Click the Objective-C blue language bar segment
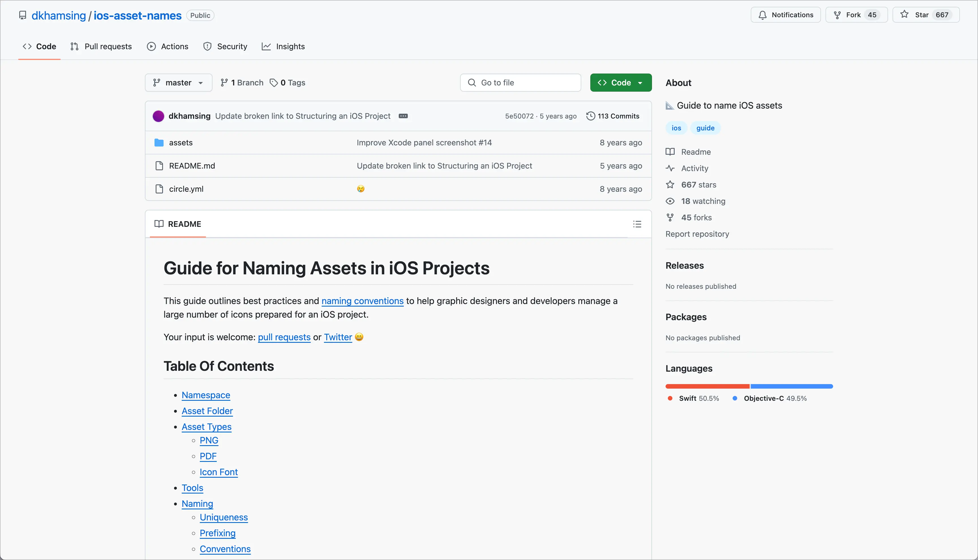978x560 pixels. [x=792, y=386]
